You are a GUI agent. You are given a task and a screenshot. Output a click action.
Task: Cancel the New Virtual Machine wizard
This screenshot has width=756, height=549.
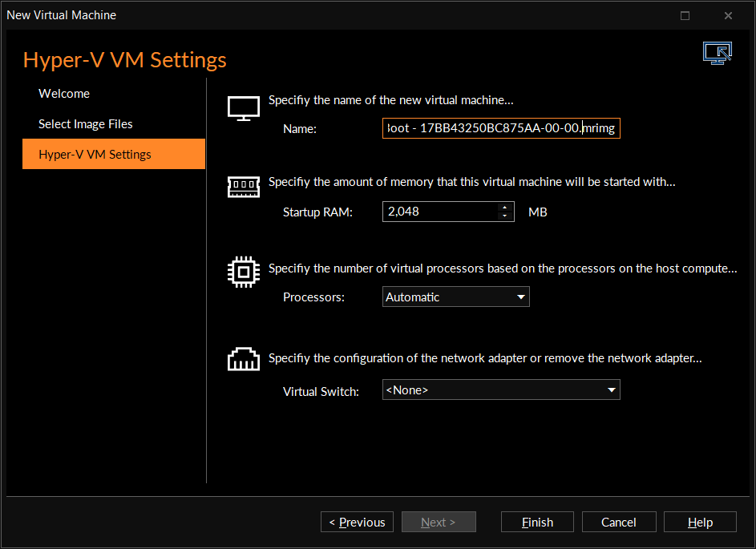click(619, 522)
